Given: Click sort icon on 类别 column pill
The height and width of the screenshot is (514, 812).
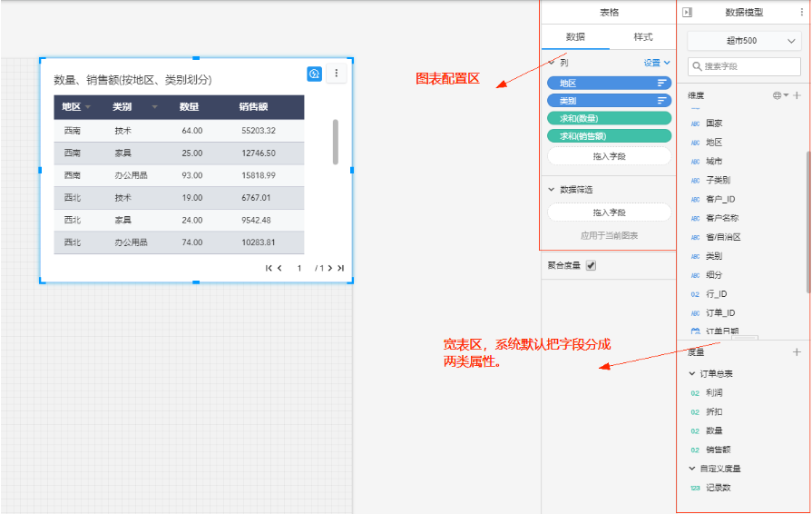Looking at the screenshot, I should tap(661, 101).
